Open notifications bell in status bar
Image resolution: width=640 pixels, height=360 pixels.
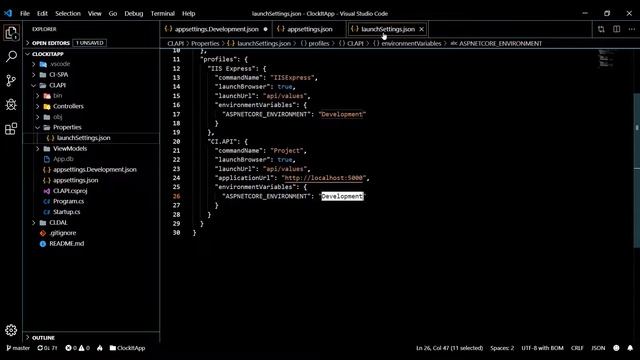point(630,348)
